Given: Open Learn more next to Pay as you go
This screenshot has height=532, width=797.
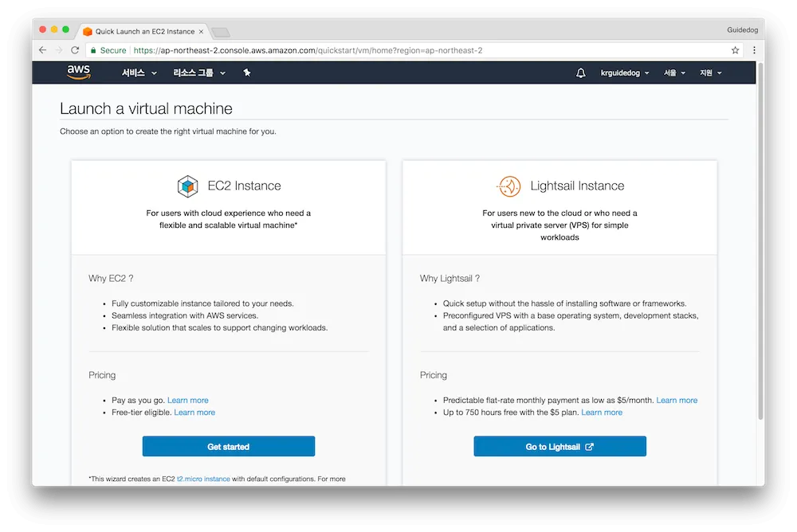Looking at the screenshot, I should click(187, 400).
